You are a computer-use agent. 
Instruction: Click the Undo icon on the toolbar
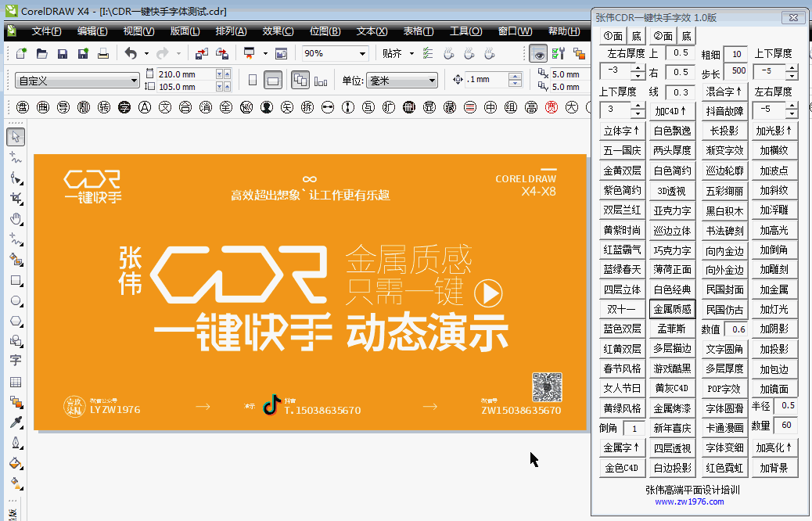click(x=131, y=53)
